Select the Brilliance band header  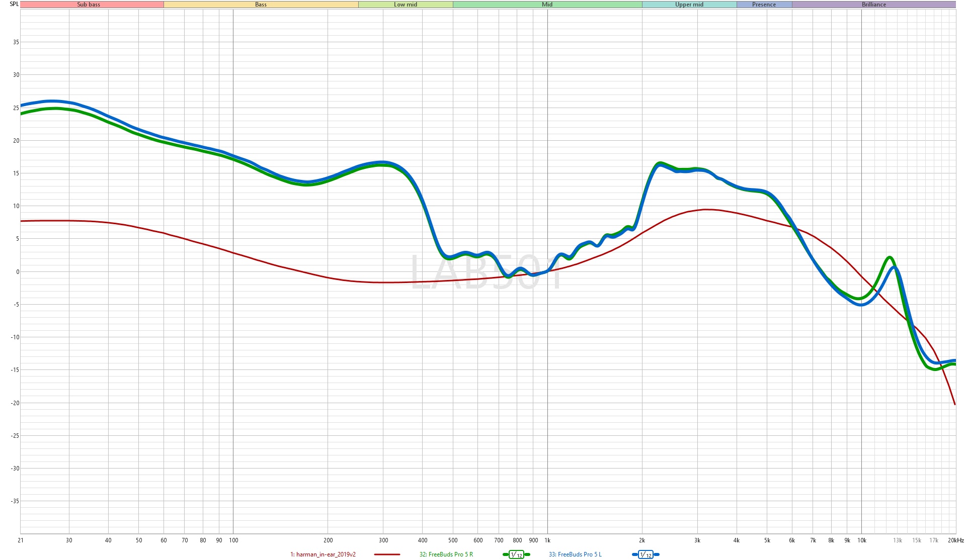(x=874, y=5)
